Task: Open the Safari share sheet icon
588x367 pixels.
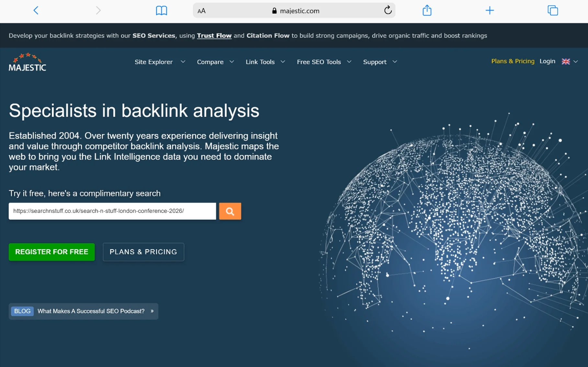Action: 427,10
